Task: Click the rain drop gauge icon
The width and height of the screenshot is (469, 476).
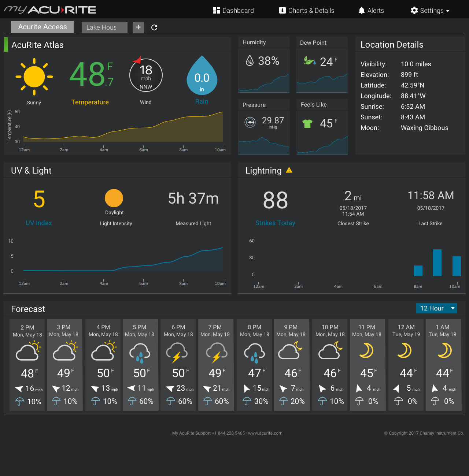Action: tap(202, 75)
